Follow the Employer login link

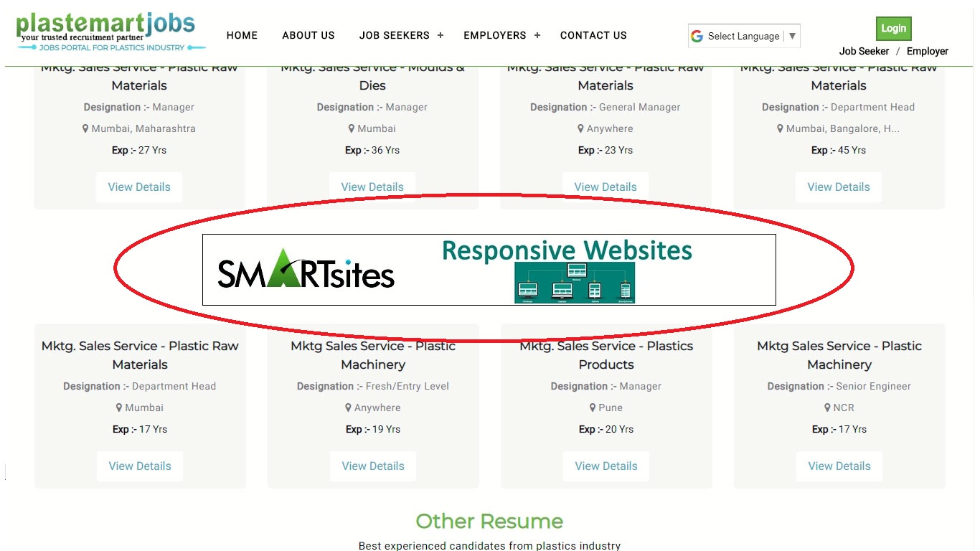click(928, 51)
